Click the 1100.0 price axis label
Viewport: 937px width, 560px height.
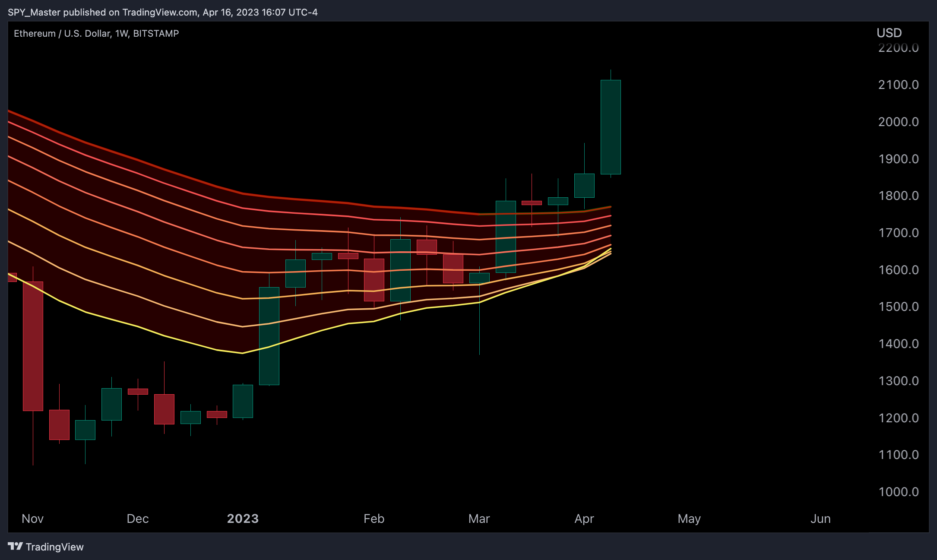[898, 455]
